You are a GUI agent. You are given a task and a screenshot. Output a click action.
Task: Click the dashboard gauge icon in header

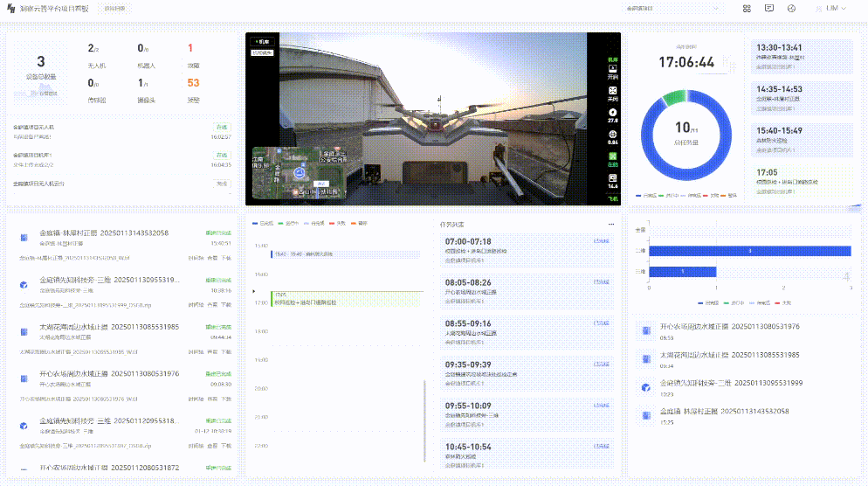pos(791,8)
